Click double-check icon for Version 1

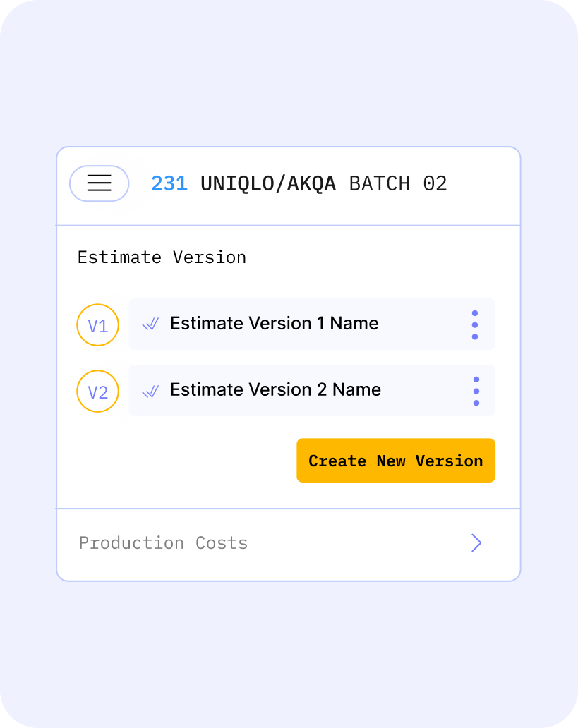point(150,324)
